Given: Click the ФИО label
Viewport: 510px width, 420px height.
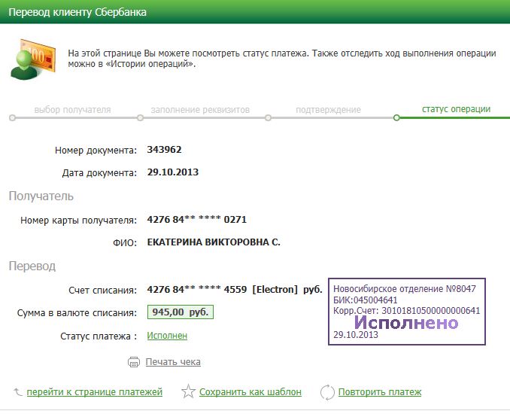Looking at the screenshot, I should point(125,243).
